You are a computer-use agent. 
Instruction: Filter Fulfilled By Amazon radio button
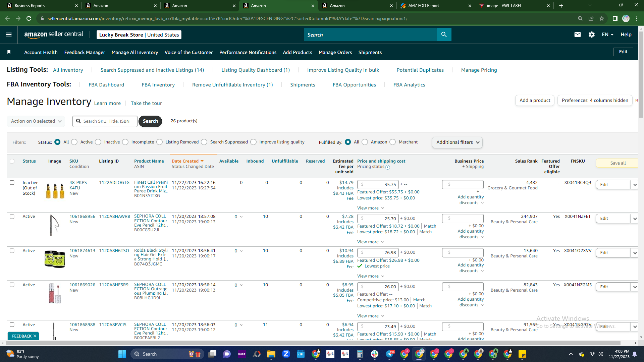(365, 142)
